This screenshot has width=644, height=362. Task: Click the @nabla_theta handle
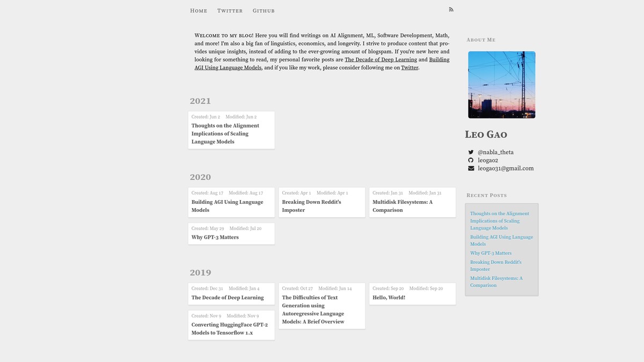[x=495, y=152]
